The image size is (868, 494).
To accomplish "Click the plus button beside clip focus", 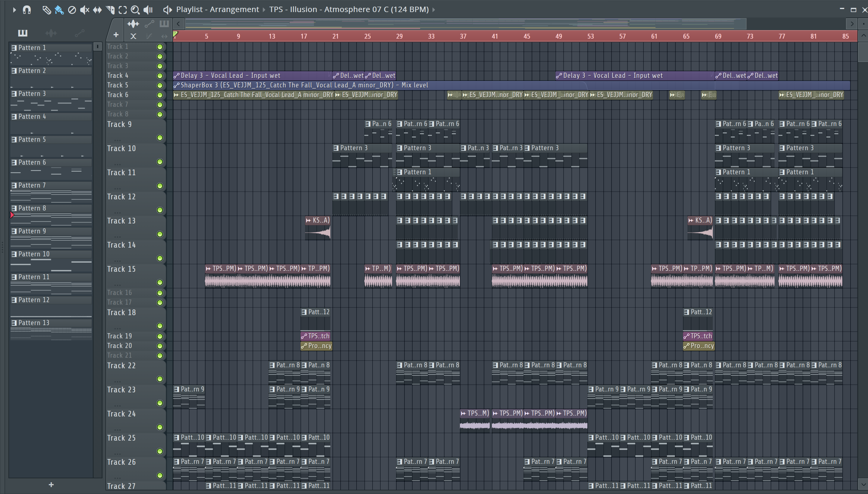I will click(x=116, y=35).
